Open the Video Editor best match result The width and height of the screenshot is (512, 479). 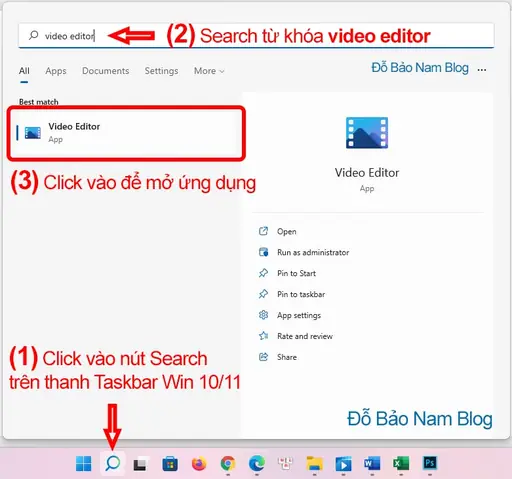coord(126,133)
